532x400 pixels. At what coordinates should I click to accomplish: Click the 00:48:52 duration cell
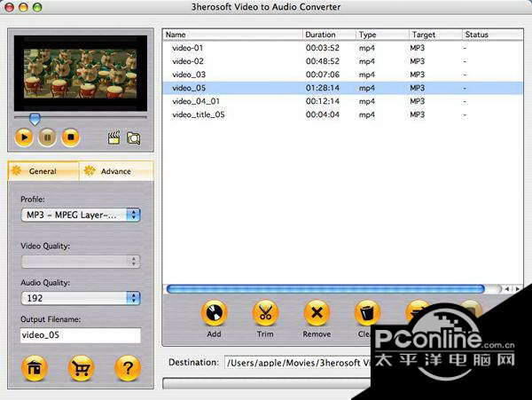coord(323,61)
